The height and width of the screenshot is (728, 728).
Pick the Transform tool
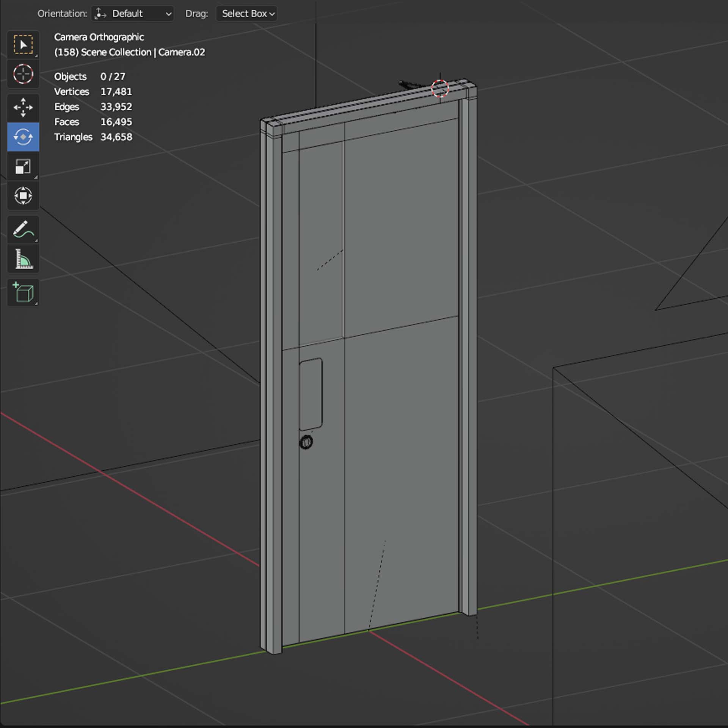(x=23, y=196)
